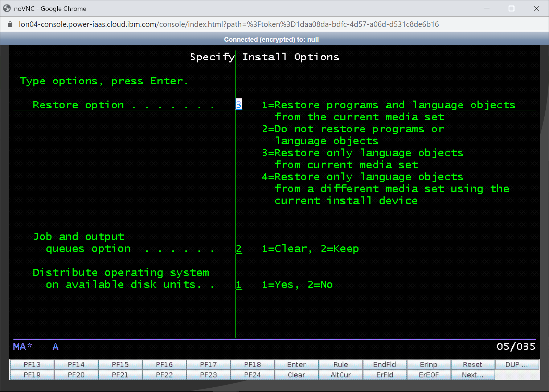Click the 'Job and output' label
This screenshot has height=392, width=549.
coord(79,237)
